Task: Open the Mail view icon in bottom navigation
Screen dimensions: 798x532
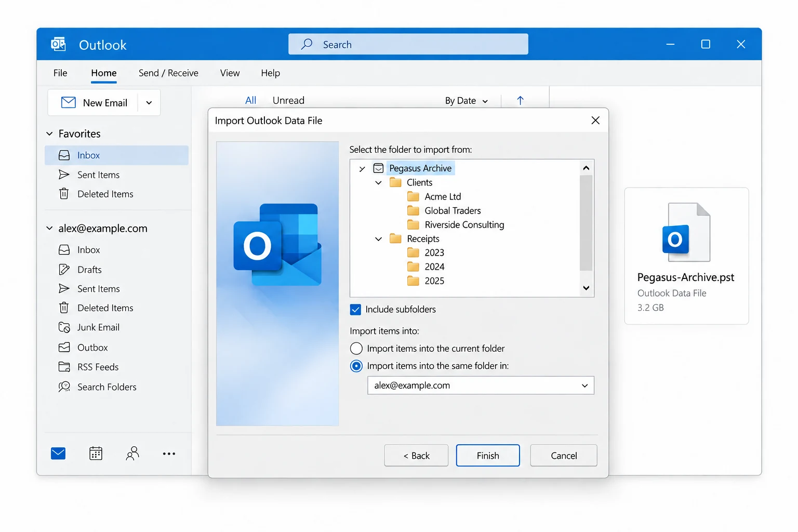Action: click(58, 454)
